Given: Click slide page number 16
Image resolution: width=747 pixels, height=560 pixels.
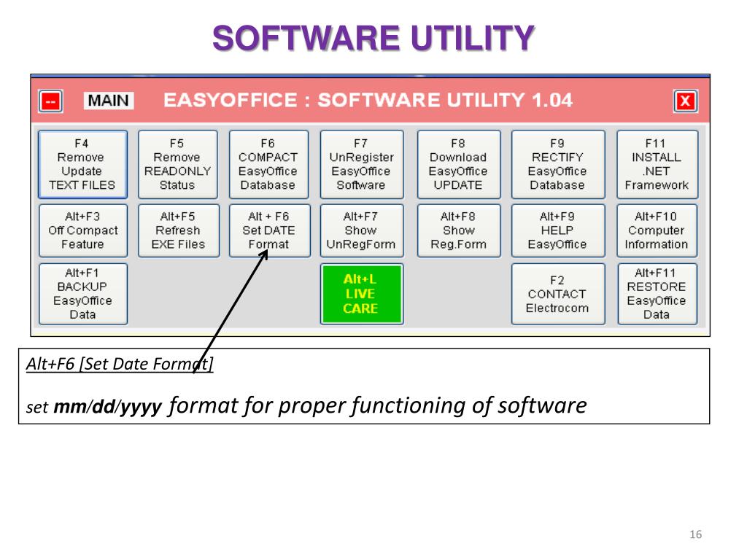Looking at the screenshot, I should [695, 534].
